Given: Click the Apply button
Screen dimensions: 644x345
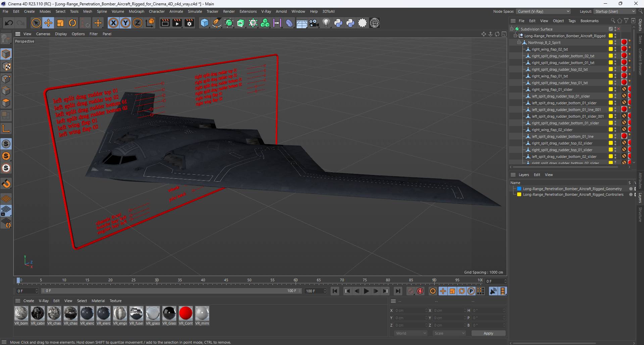Looking at the screenshot, I should click(488, 333).
